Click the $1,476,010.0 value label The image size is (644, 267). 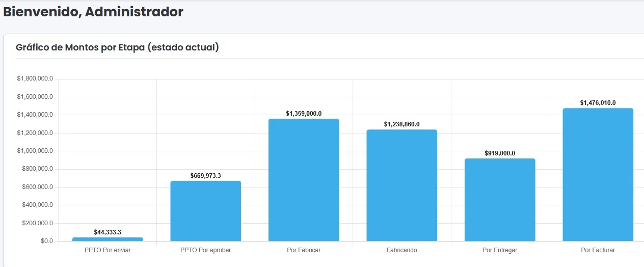point(598,103)
